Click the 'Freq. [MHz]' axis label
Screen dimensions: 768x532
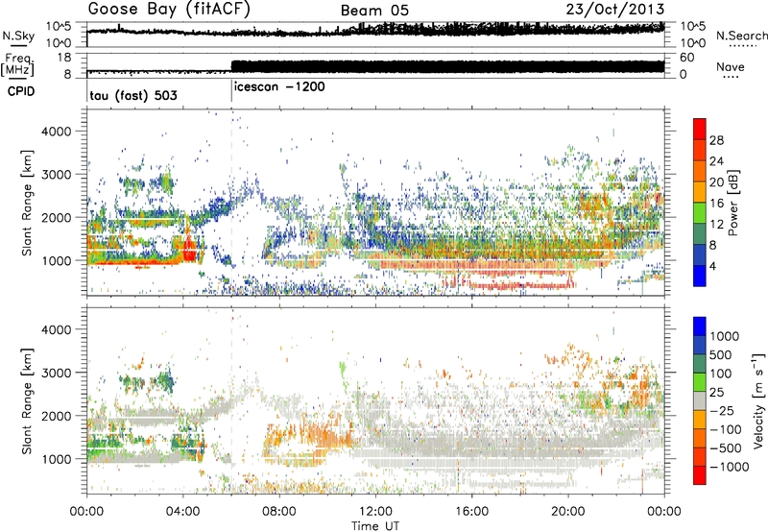(18, 65)
